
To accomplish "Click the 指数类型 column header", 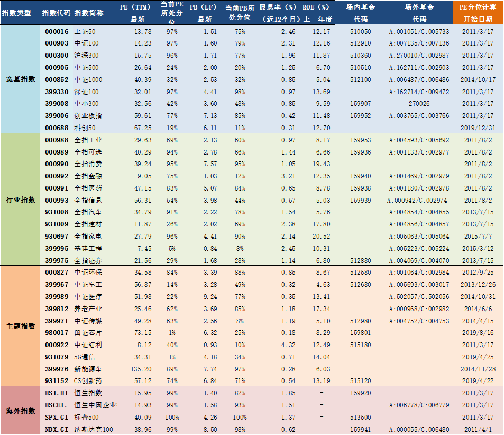I will (x=16, y=13).
